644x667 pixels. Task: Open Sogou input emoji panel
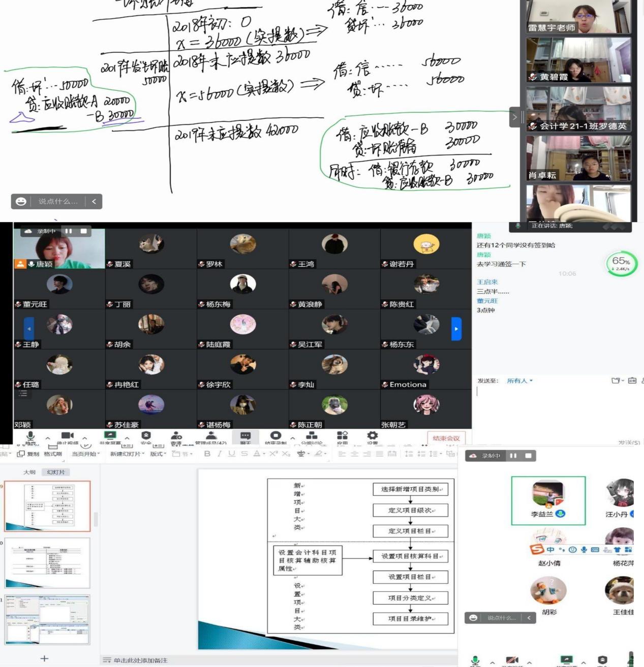point(573,550)
